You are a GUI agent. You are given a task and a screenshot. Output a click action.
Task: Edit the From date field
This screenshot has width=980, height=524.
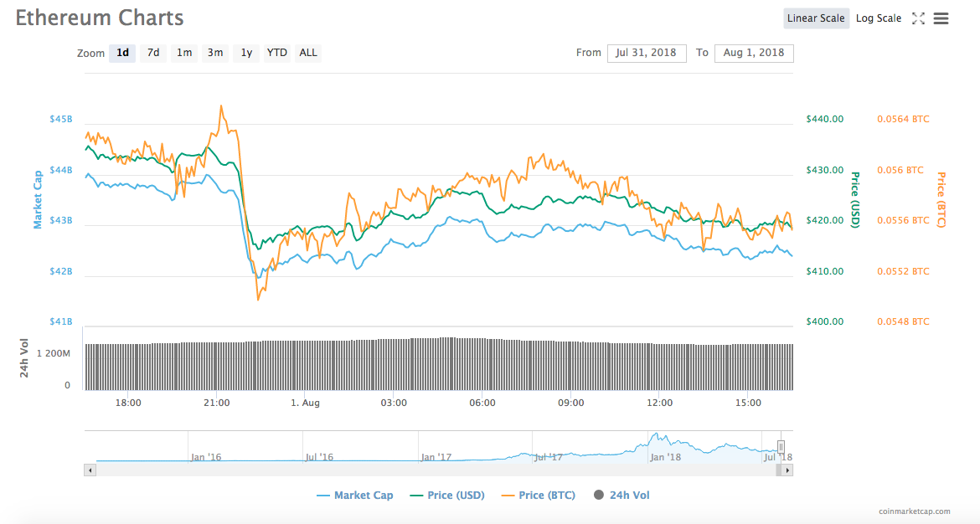click(647, 53)
